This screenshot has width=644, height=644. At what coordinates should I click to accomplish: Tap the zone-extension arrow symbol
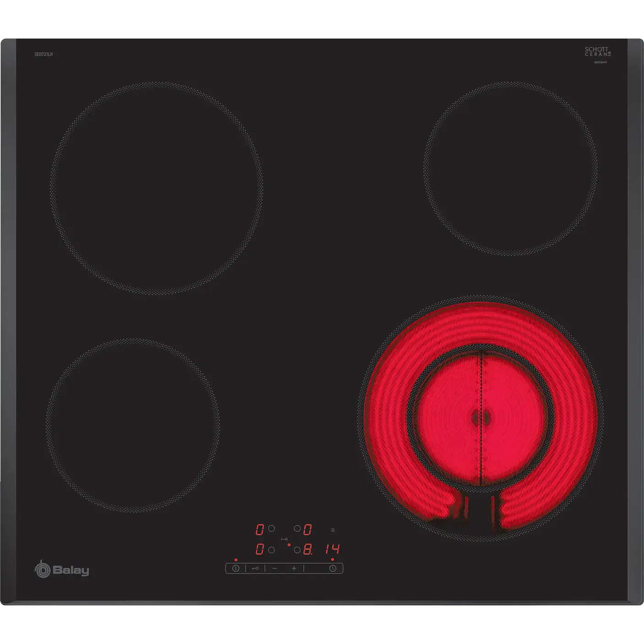pos(284,539)
